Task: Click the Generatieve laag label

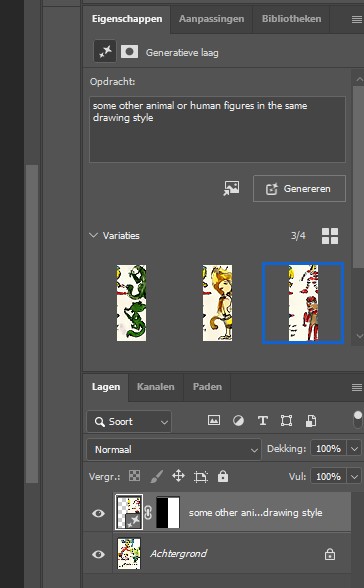Action: point(182,52)
